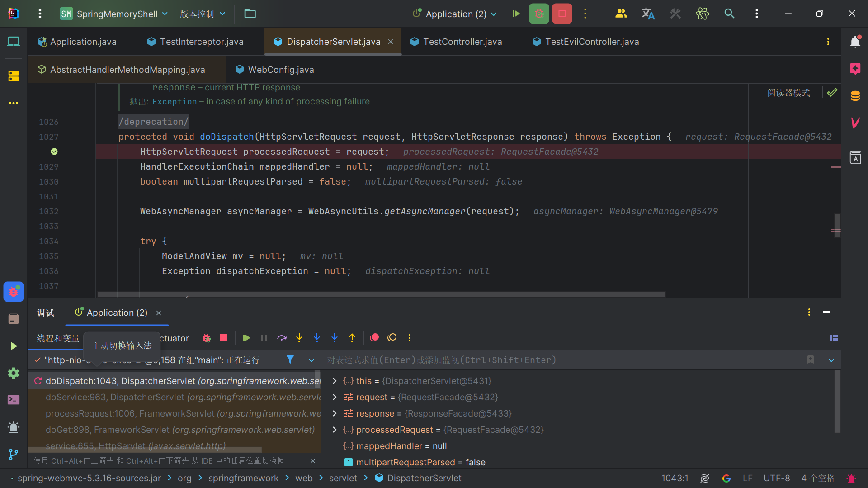
Task: Open Search Everywhere magnifier
Action: pos(729,14)
